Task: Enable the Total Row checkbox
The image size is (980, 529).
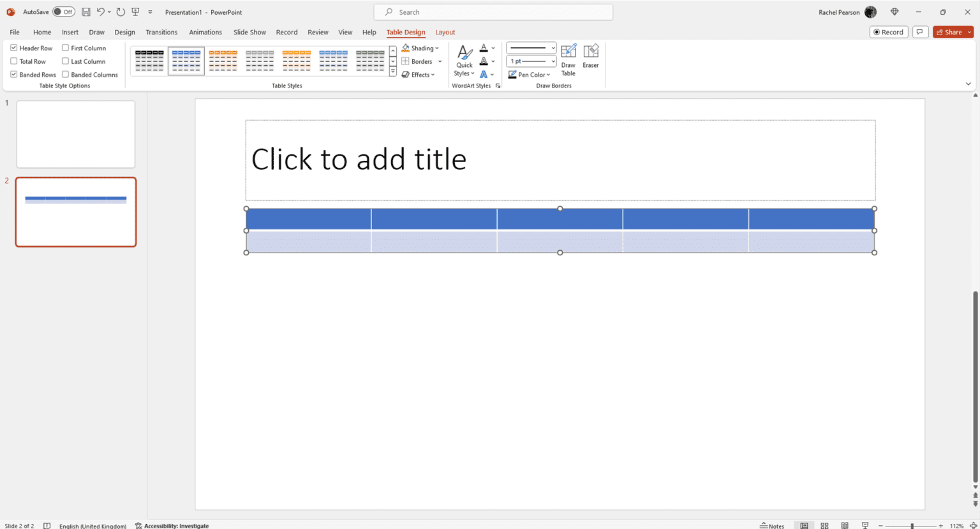Action: [13, 61]
